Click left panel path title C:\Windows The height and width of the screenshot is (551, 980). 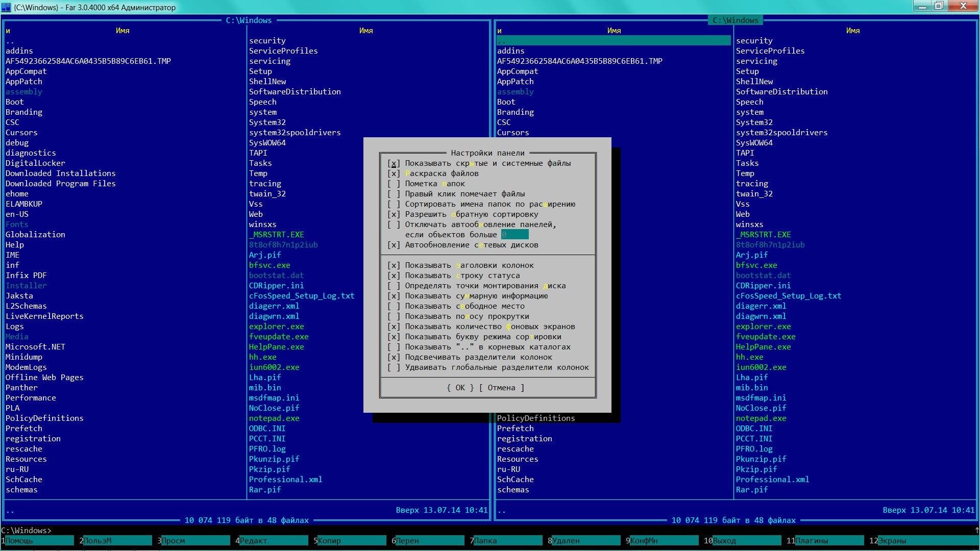[249, 20]
